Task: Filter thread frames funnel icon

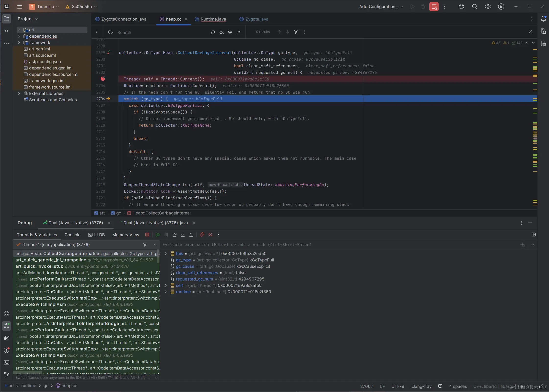Action: (x=145, y=245)
